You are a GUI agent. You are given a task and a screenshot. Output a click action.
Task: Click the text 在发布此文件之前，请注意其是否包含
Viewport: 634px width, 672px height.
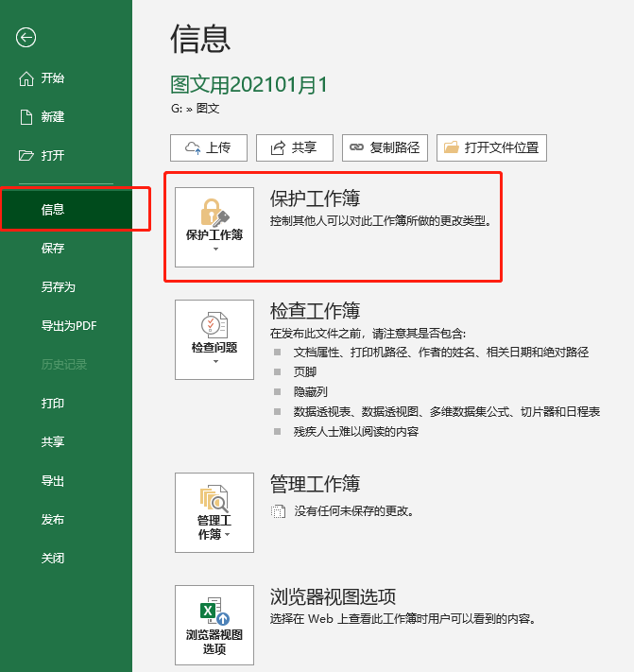point(368,334)
